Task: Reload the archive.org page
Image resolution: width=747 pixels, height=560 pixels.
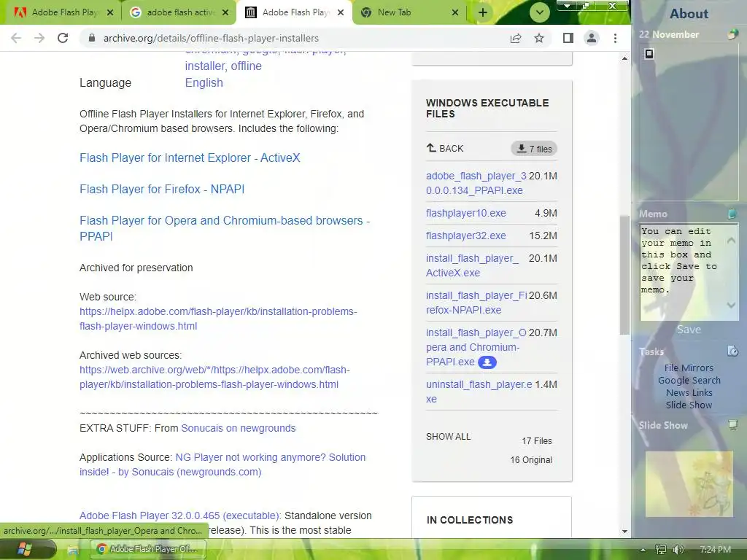Action: (x=63, y=38)
